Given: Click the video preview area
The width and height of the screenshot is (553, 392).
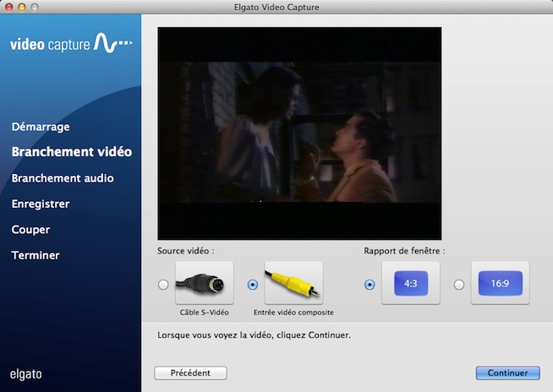Looking at the screenshot, I should pyautogui.click(x=299, y=133).
